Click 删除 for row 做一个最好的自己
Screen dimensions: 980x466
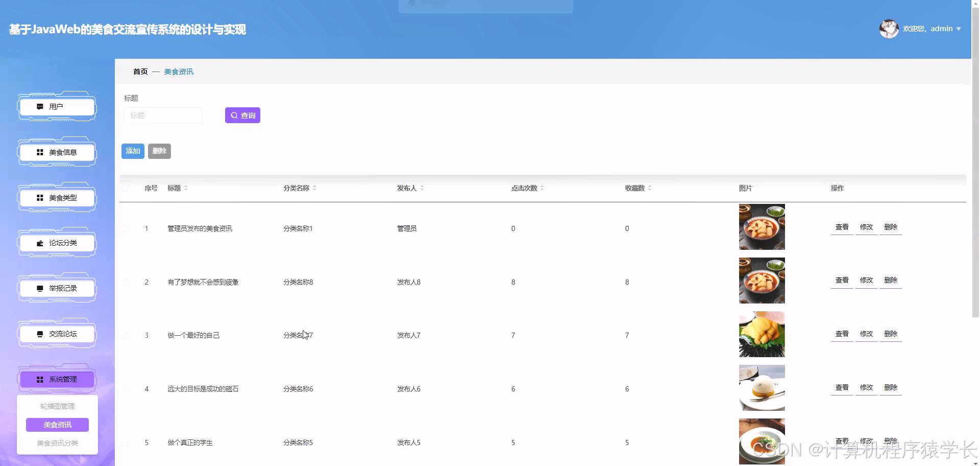click(x=891, y=334)
